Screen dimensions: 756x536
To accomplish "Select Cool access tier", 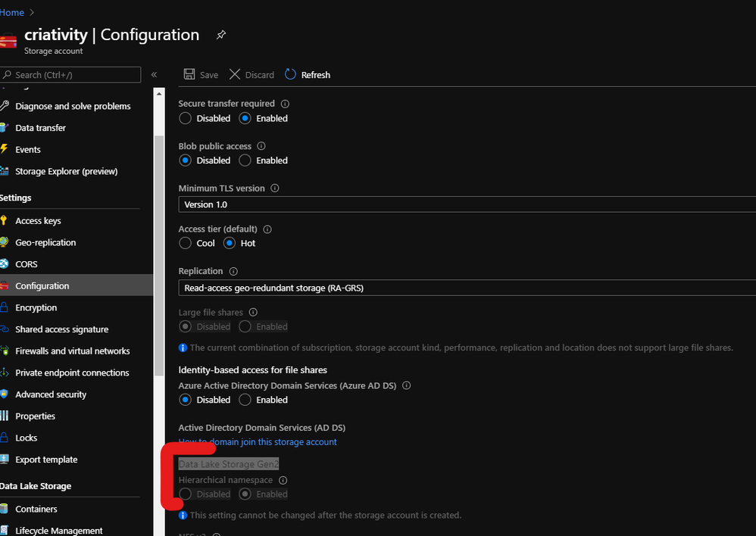I will tap(185, 243).
